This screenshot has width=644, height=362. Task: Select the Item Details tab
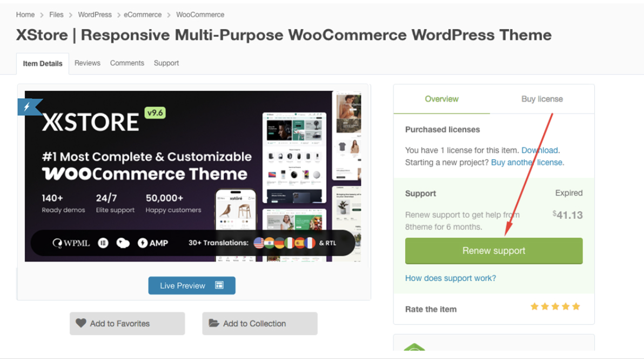pyautogui.click(x=43, y=64)
